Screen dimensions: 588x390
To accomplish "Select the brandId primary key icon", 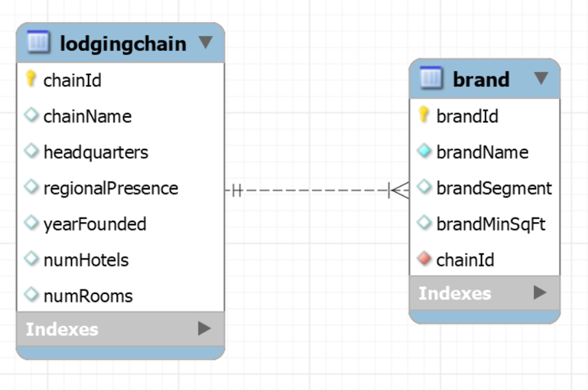I will click(x=424, y=115).
